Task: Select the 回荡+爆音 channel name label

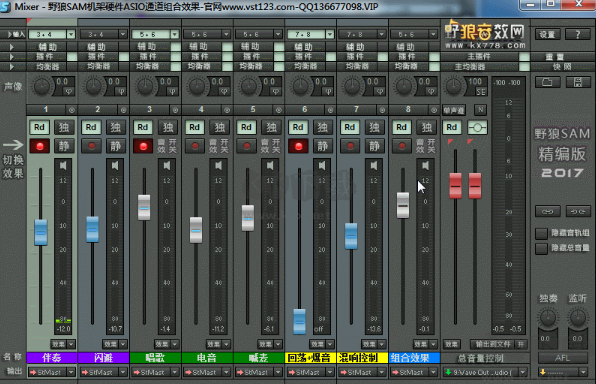Action: tap(311, 358)
